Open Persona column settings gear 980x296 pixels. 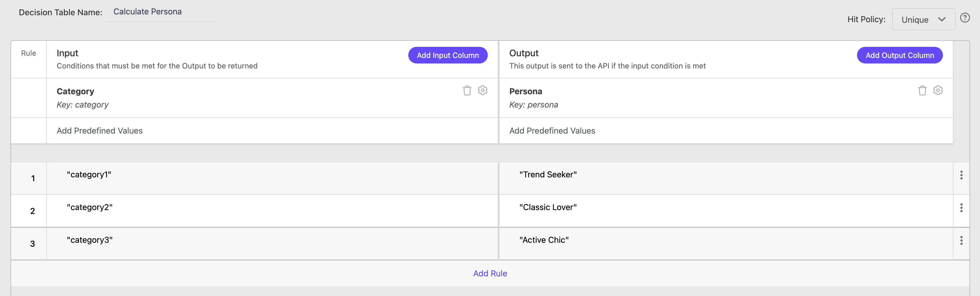(x=937, y=91)
